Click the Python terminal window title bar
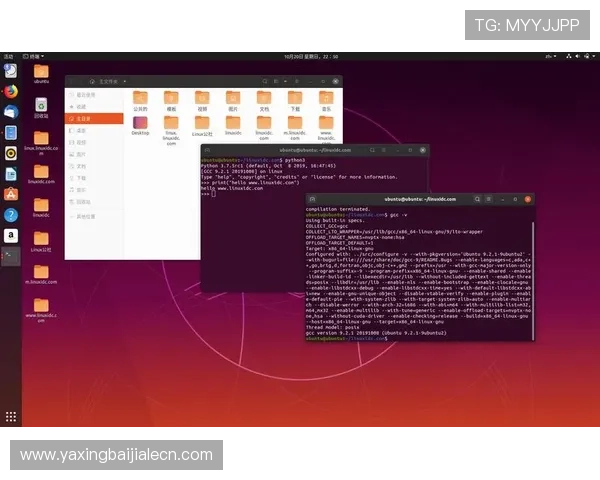Viewport: 600px width, 480px height. tap(315, 149)
